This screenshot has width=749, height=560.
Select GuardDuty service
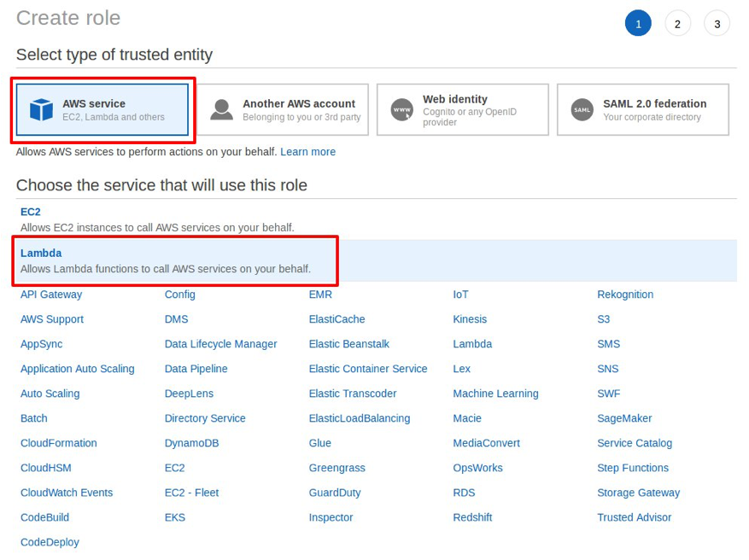click(335, 493)
